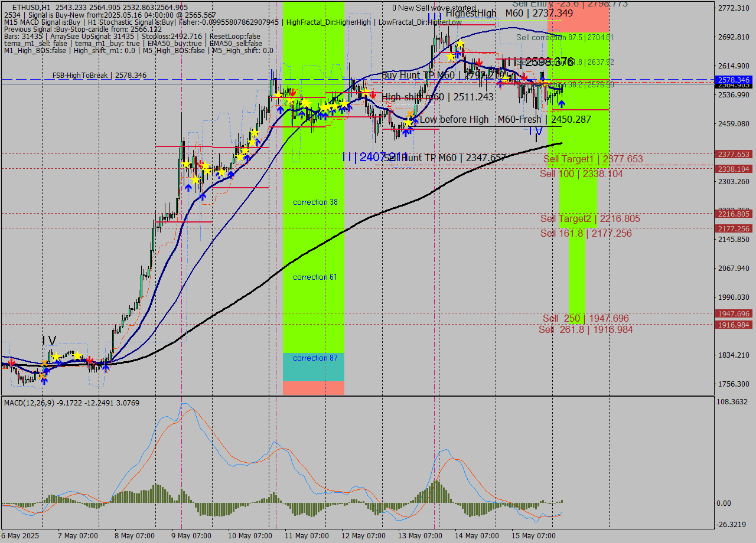Click the teal correction 87 zone
This screenshot has width=756, height=543.
(x=314, y=367)
